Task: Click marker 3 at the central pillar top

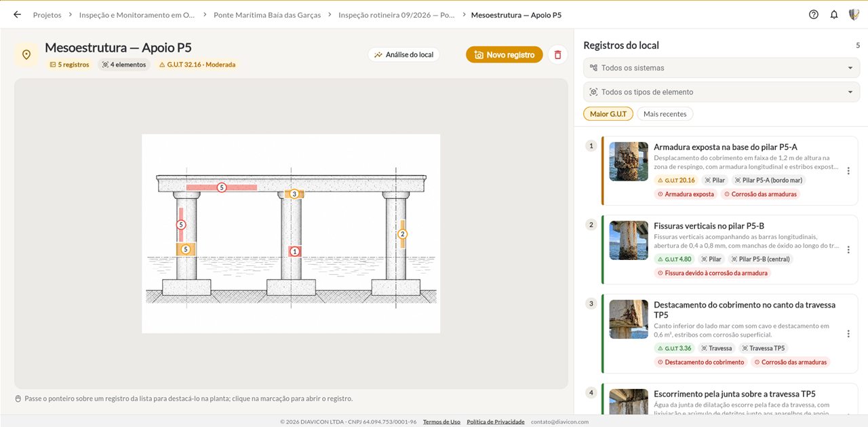Action: (294, 194)
